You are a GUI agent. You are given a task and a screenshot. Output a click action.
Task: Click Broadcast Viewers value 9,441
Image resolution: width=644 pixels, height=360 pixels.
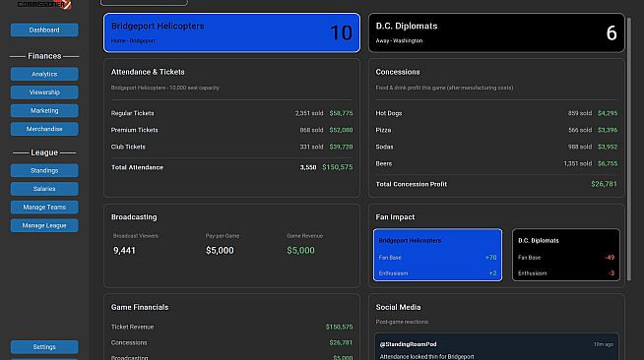coord(124,251)
